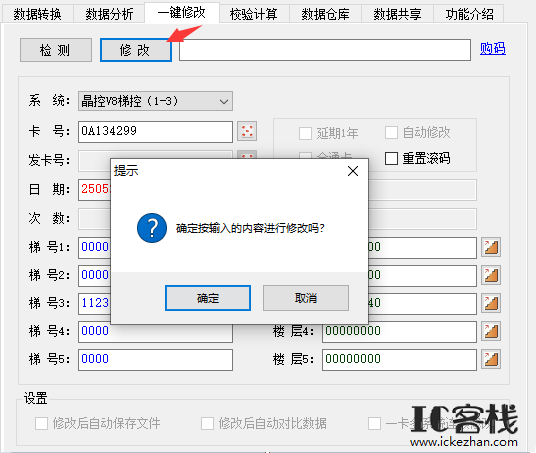Click the 购码 link

(493, 49)
